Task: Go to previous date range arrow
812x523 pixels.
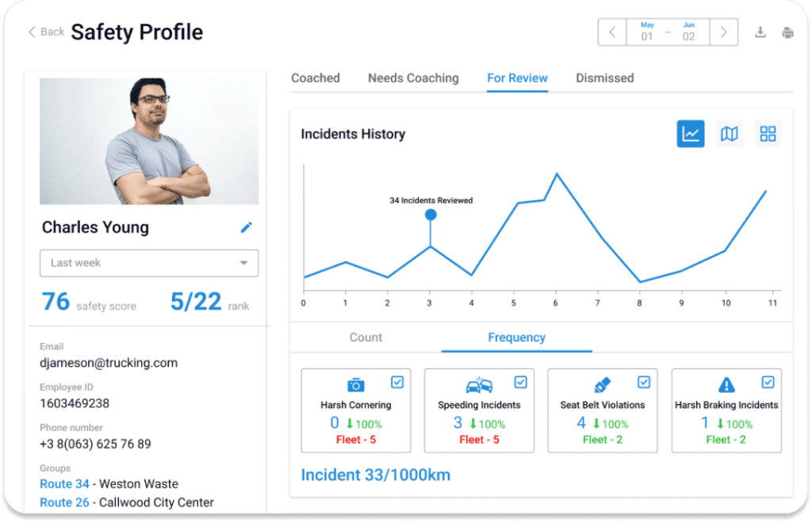Action: point(612,32)
